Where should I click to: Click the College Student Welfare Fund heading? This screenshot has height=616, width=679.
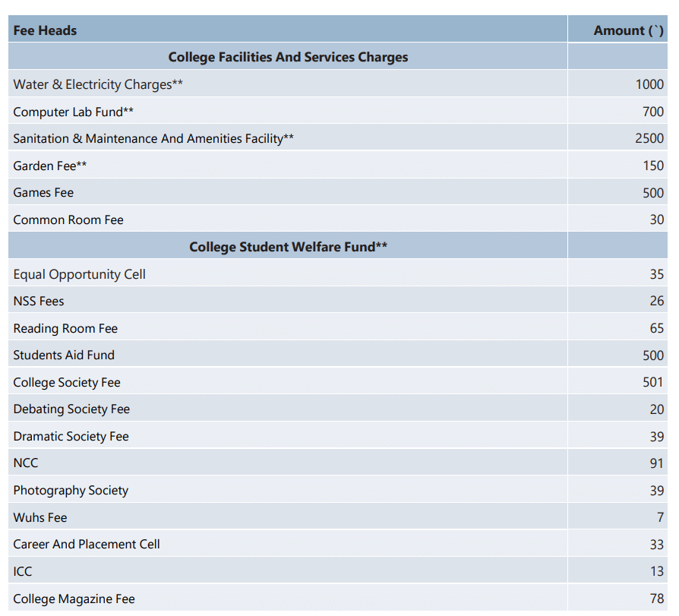[x=288, y=247]
